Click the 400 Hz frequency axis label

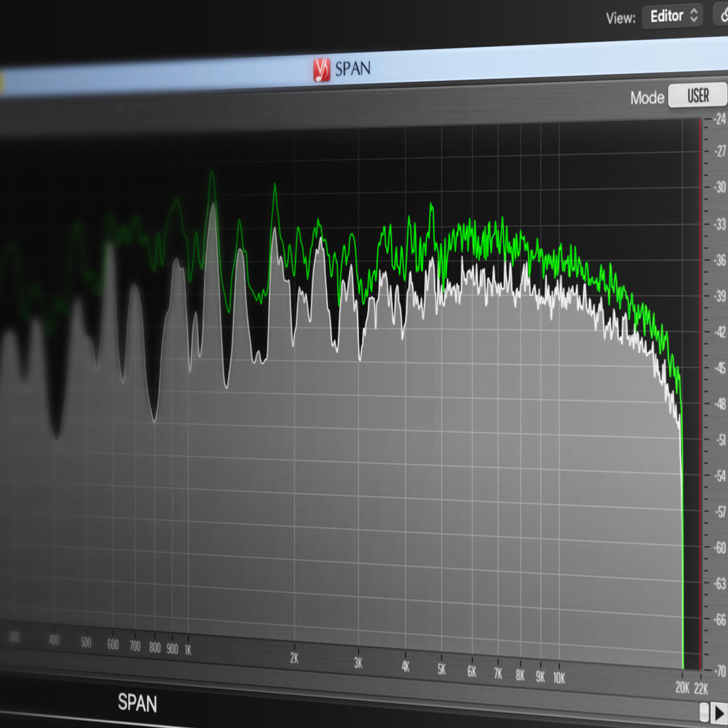(x=54, y=641)
